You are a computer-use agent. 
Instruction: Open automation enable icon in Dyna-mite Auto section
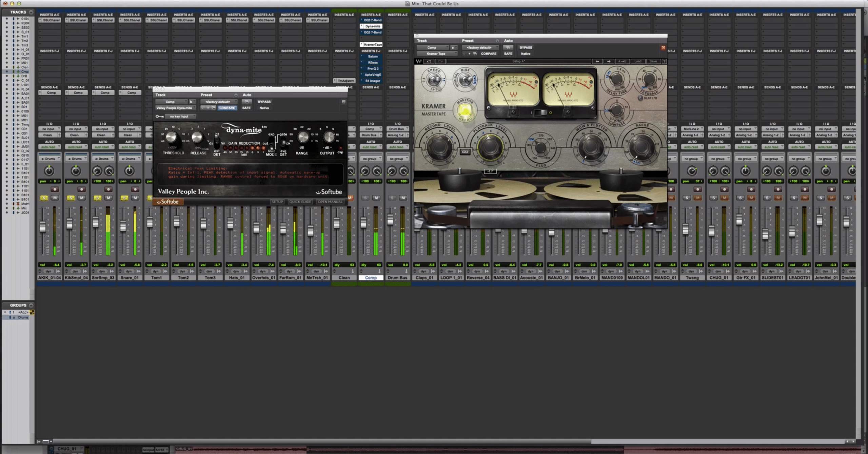pos(246,102)
